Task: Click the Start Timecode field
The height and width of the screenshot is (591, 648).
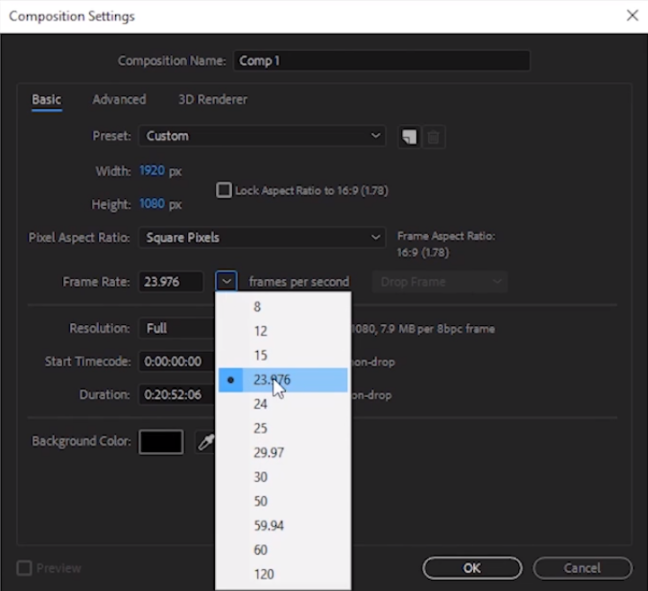Action: tap(177, 362)
